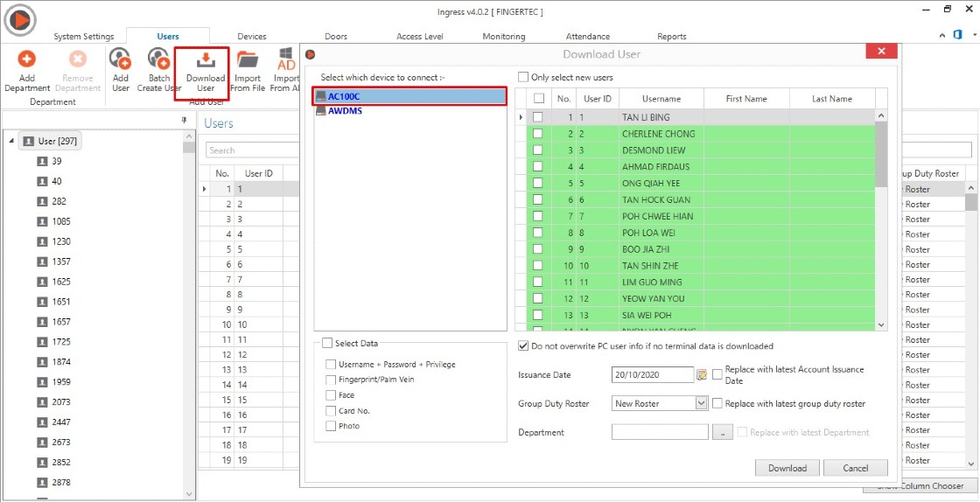Select the AWDMS device icon
Viewport: 980px width, 502px height.
pyautogui.click(x=321, y=111)
